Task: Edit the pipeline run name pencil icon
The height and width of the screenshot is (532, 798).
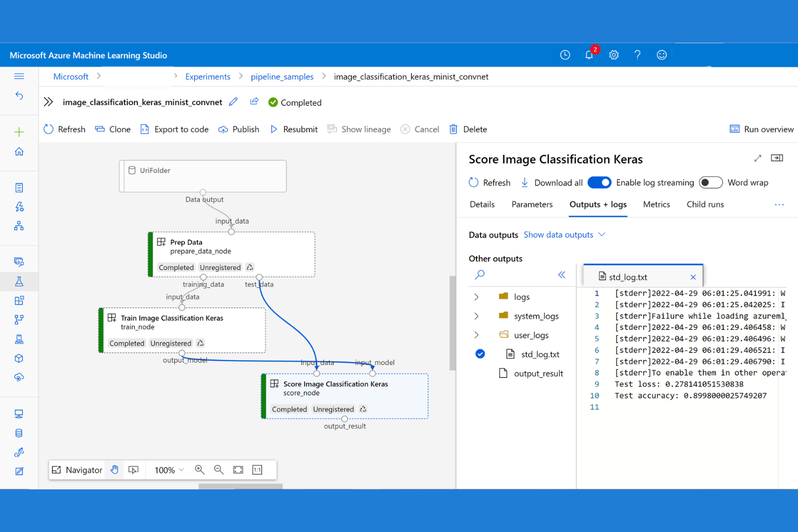Action: (233, 102)
